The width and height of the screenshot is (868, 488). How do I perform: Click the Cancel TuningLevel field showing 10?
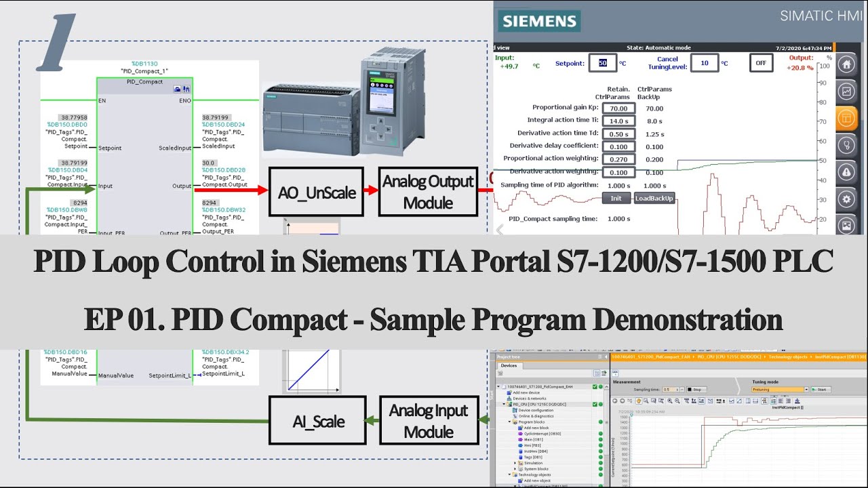705,63
